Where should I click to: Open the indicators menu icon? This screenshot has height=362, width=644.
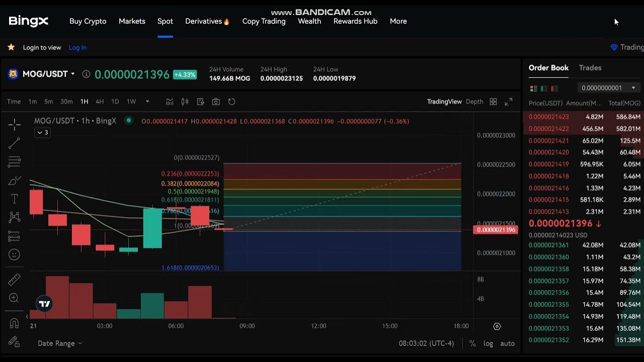coord(170,102)
